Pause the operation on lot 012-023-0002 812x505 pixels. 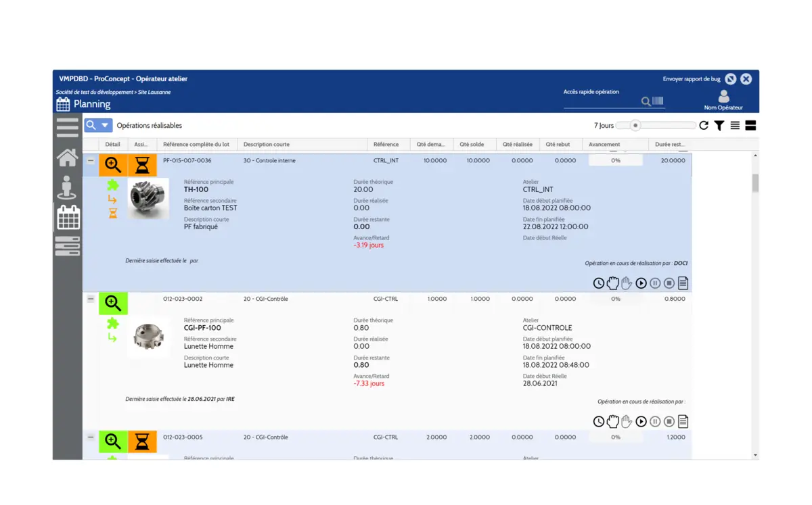tap(655, 421)
